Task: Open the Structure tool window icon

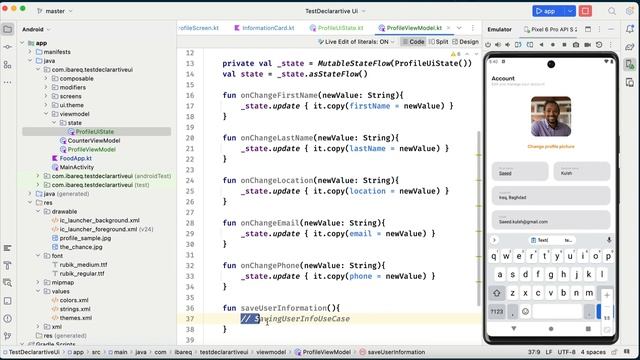Action: tap(7, 64)
